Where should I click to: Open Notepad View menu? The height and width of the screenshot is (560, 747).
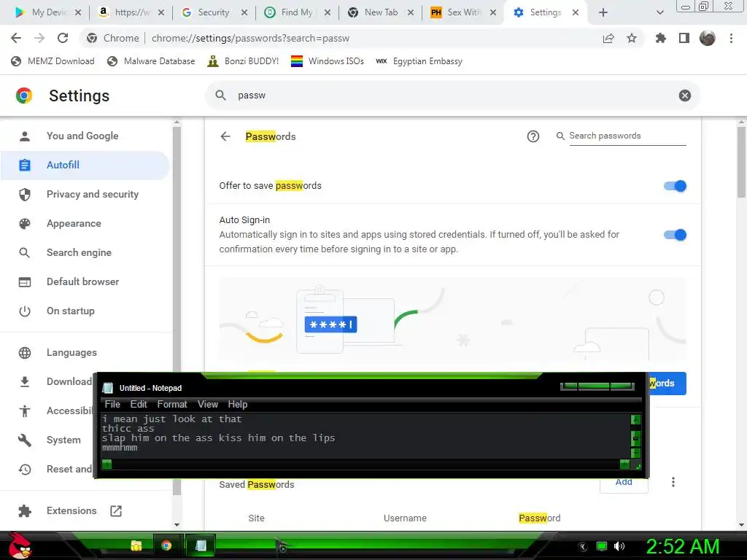(x=208, y=404)
